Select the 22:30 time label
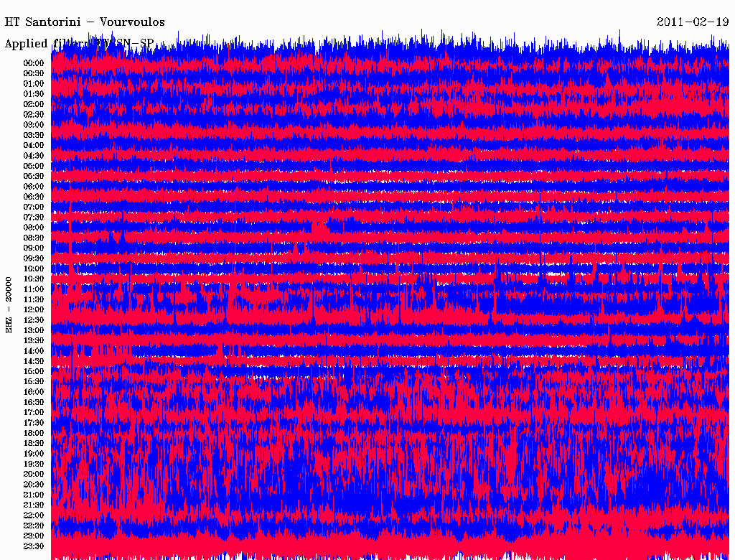This screenshot has height=560, width=735. (x=34, y=526)
